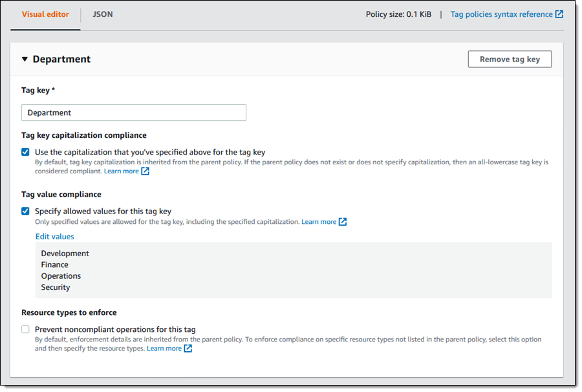Click external-link icon after tag value Learn more

point(343,222)
